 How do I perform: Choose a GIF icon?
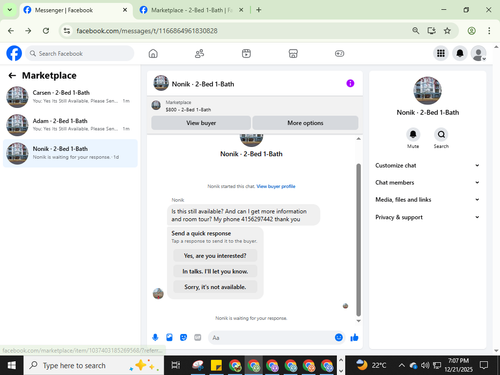tap(198, 337)
